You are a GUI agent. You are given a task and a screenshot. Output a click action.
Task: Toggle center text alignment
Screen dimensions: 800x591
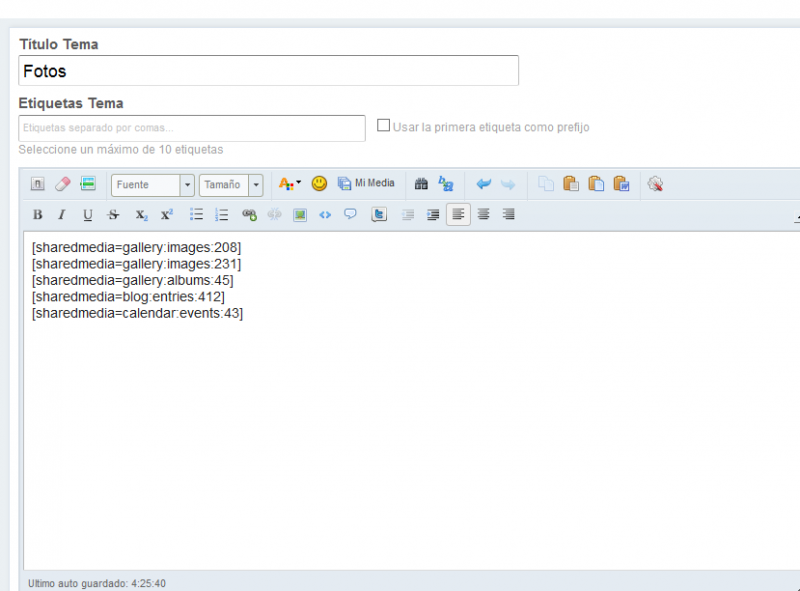[x=484, y=215]
